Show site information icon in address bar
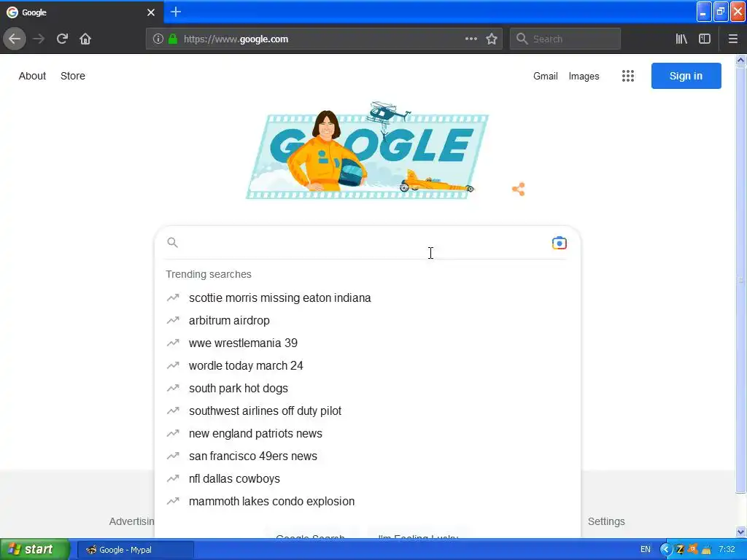747x560 pixels. point(158,39)
